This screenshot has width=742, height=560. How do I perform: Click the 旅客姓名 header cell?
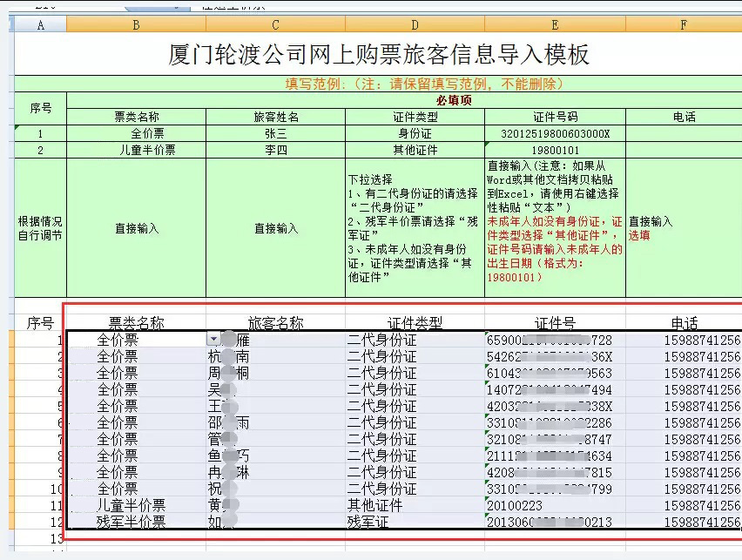tap(275, 117)
